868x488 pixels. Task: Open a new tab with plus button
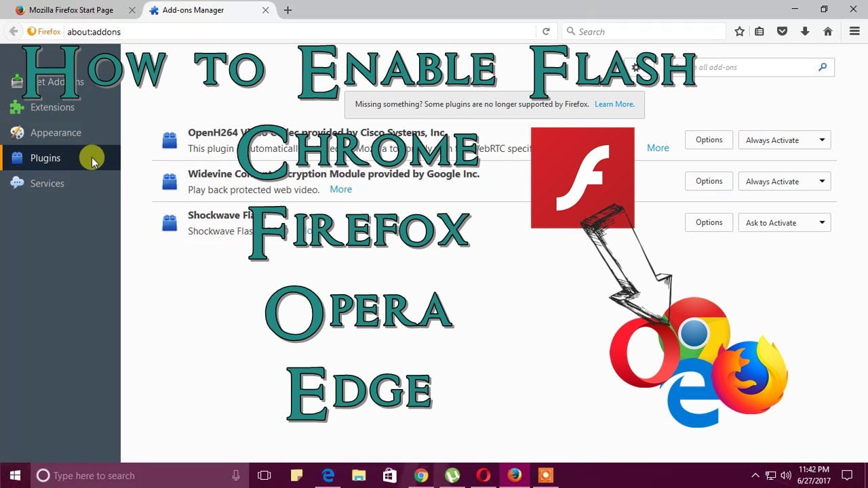point(288,10)
